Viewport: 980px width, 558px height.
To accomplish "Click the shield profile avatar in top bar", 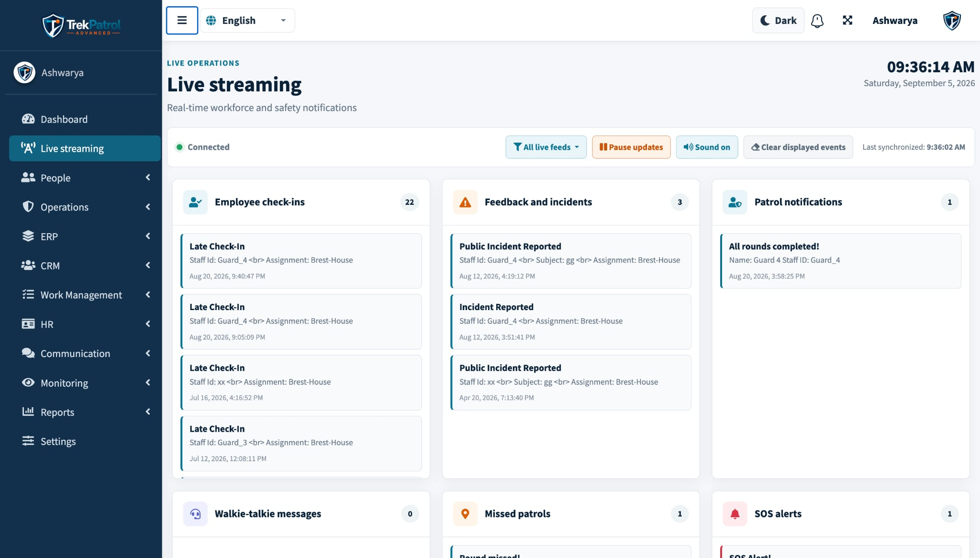I will [952, 21].
